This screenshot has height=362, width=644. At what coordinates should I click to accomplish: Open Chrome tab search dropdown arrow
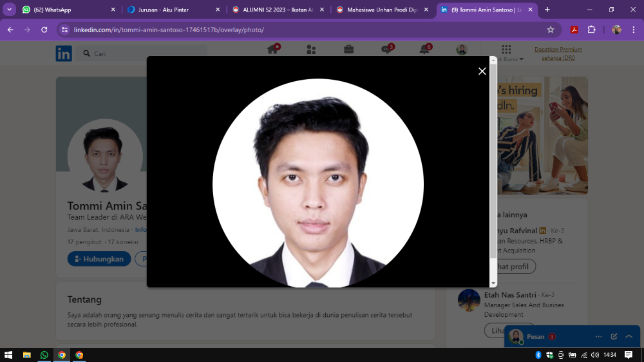pos(10,10)
